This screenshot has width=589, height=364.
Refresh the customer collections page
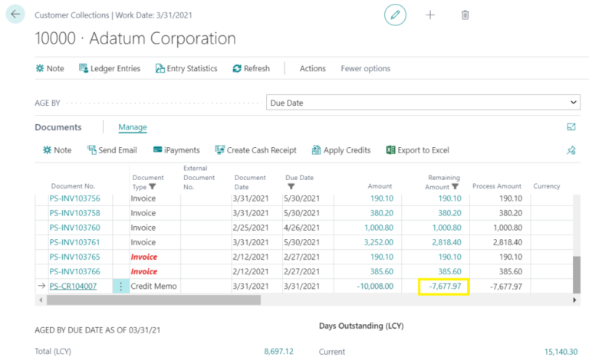pos(252,68)
